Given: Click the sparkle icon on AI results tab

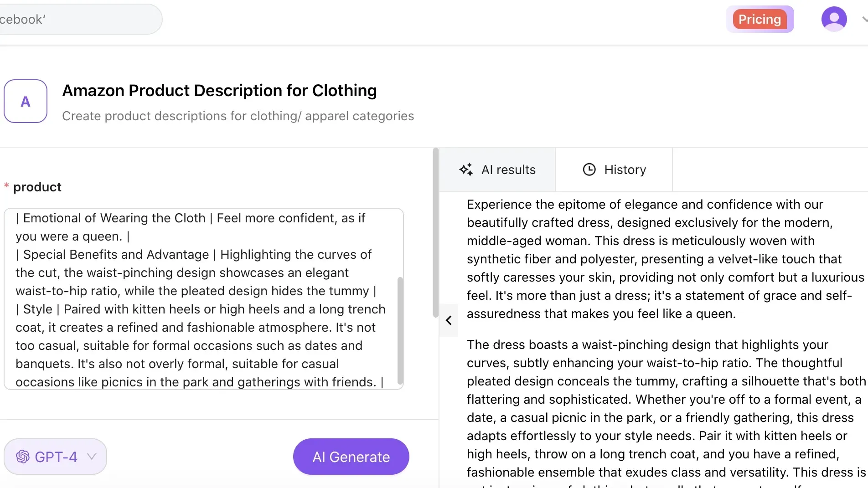Looking at the screenshot, I should 466,169.
